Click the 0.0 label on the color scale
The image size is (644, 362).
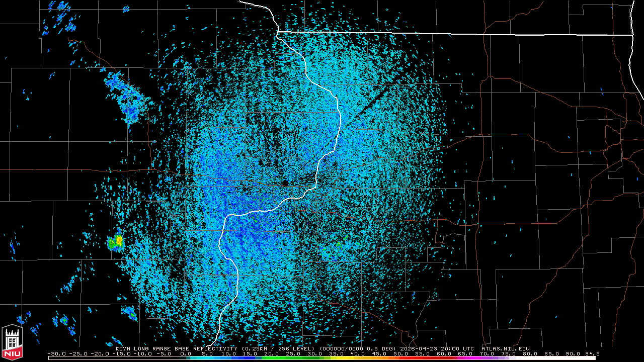186,353
